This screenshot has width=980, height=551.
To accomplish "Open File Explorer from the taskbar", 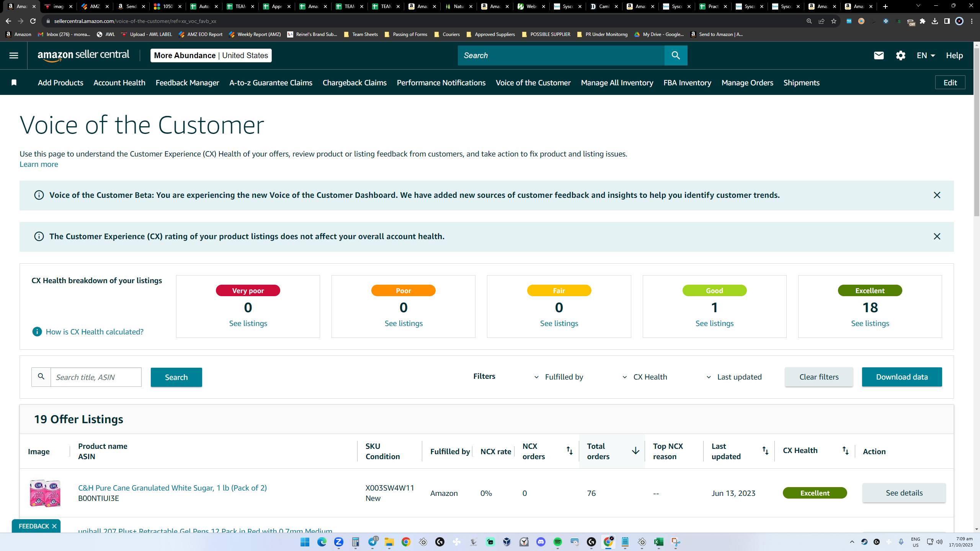I will click(389, 542).
